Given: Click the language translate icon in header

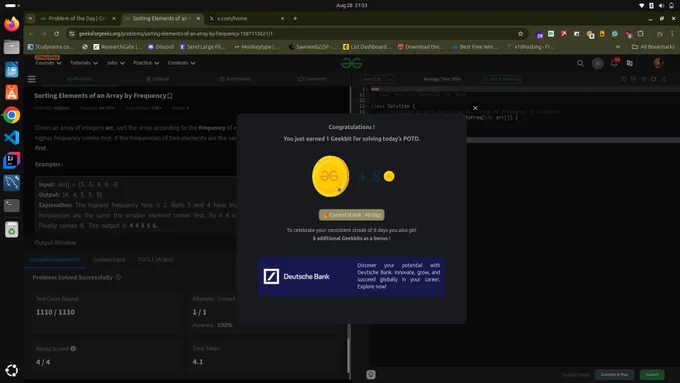Looking at the screenshot, I should pos(630,63).
